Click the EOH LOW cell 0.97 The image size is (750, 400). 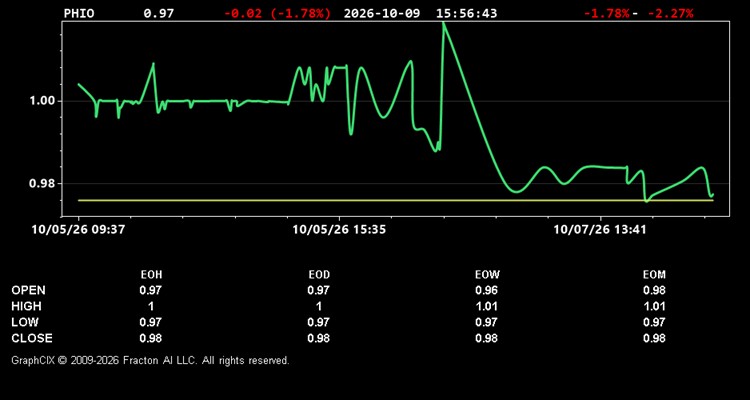point(151,322)
